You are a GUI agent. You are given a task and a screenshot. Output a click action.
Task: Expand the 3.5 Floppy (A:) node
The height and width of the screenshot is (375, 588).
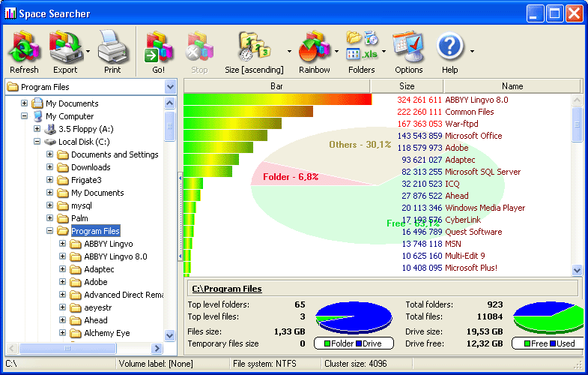(x=37, y=128)
